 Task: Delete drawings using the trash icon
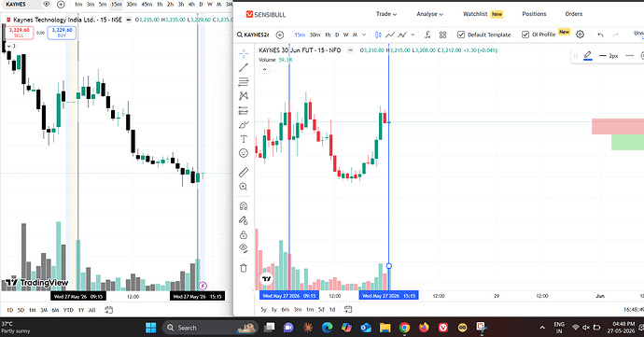click(244, 268)
